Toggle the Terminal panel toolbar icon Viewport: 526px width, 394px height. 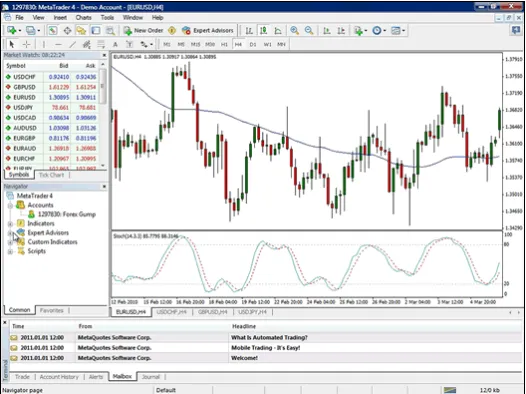pos(96,31)
